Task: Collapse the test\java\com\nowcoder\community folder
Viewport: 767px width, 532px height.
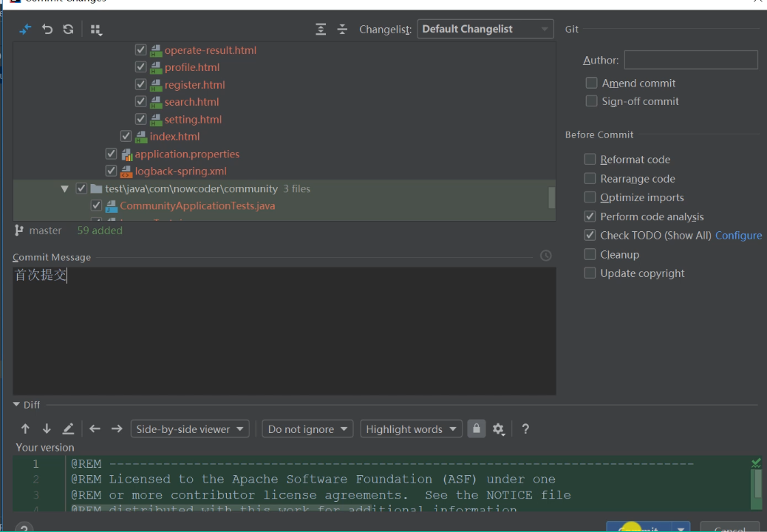Action: [x=64, y=188]
